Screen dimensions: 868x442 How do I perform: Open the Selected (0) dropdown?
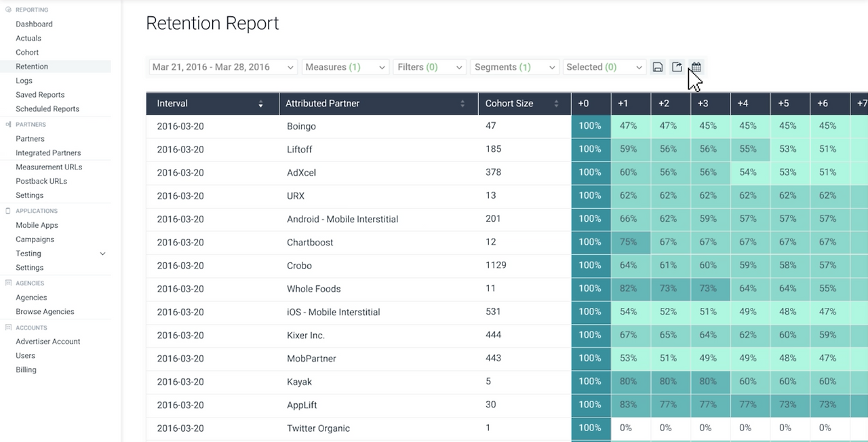click(604, 67)
